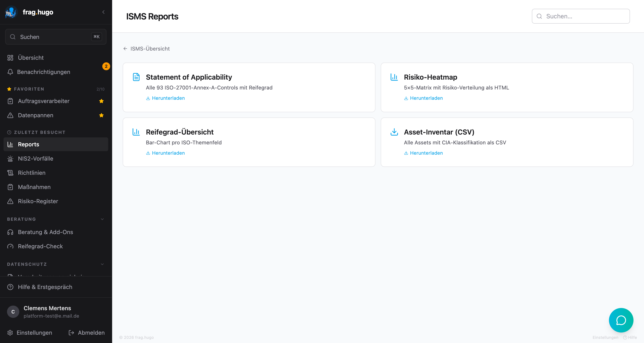This screenshot has height=343, width=644.
Task: Click the Hilfe & Erstgespräch question-mark icon
Action: click(10, 287)
